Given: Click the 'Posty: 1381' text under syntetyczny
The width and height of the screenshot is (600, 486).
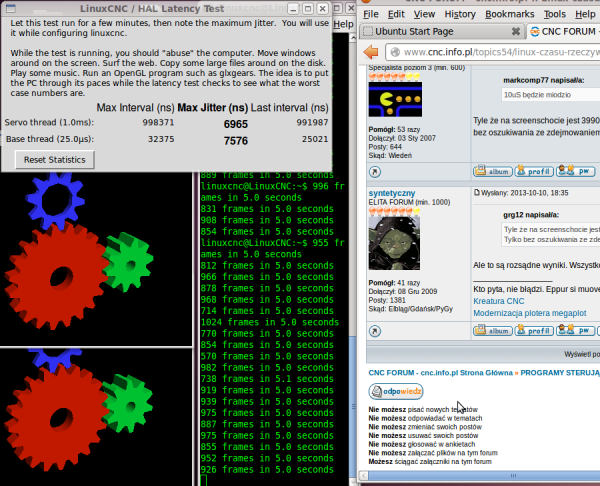Looking at the screenshot, I should click(x=387, y=300).
